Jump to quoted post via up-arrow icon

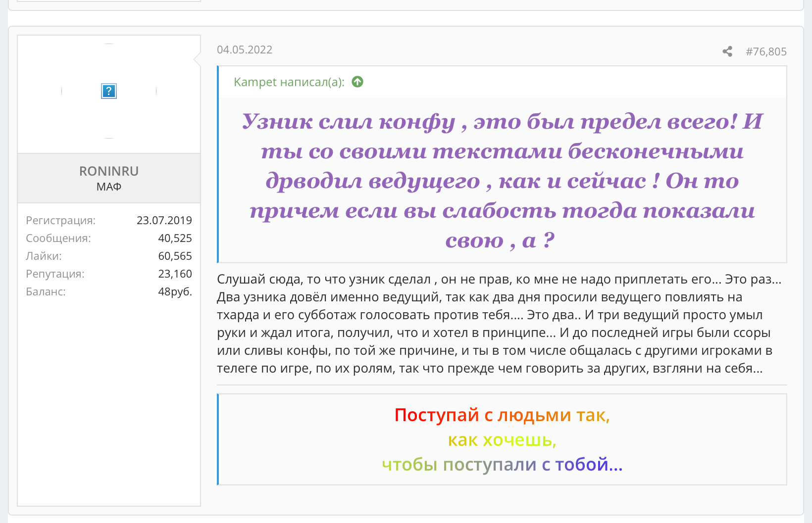[357, 82]
